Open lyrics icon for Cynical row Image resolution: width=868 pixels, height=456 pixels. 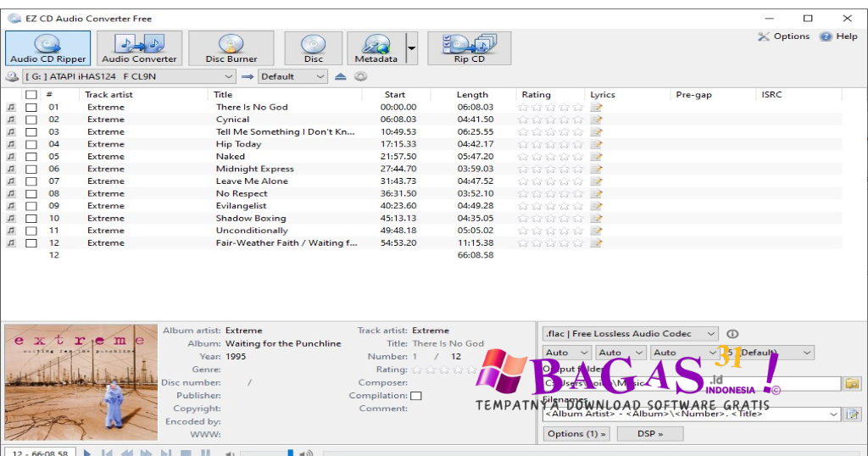coord(596,120)
